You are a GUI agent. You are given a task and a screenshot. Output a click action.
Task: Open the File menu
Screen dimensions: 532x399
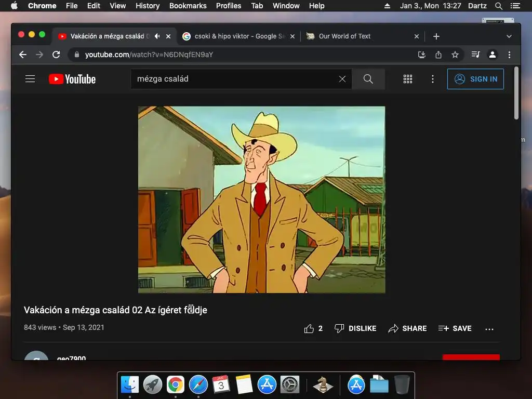click(x=72, y=6)
